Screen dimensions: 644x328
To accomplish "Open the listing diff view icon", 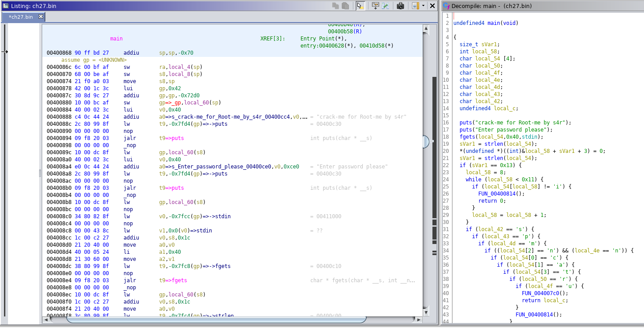I will point(385,6).
